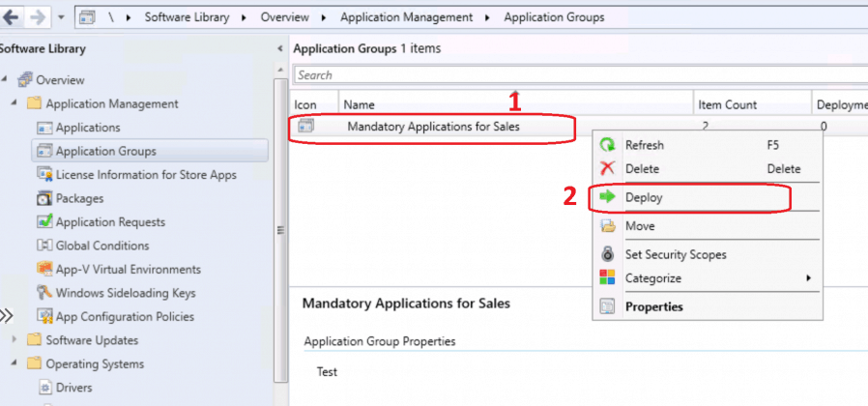Click the double-chevron expand button at left edge
Screen dimensions: 868x406
point(6,316)
